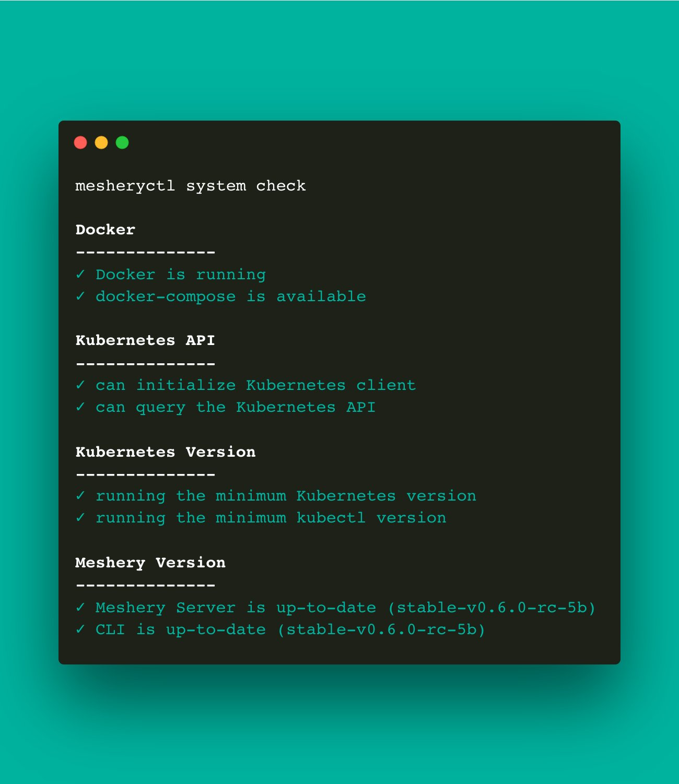Click the checkmark next to Meshery Server up-to-date
The image size is (679, 784).
[81, 608]
